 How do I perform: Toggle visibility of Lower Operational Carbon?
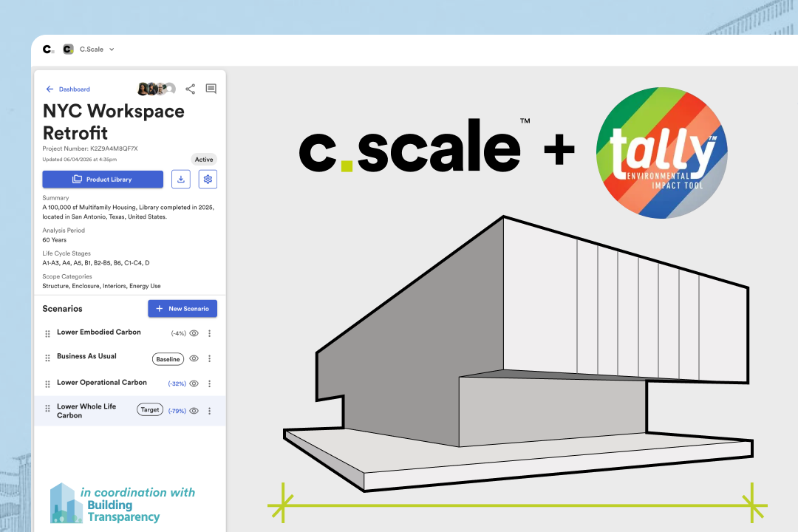(x=194, y=383)
